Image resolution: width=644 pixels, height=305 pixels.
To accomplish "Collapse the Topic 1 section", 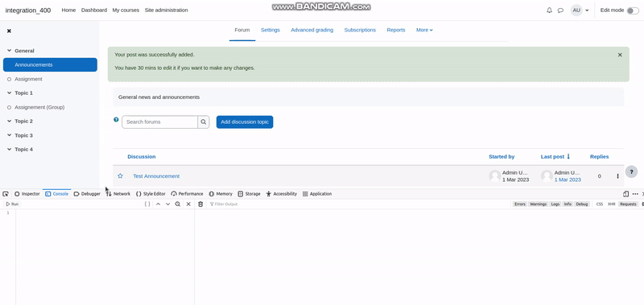I will click(9, 93).
